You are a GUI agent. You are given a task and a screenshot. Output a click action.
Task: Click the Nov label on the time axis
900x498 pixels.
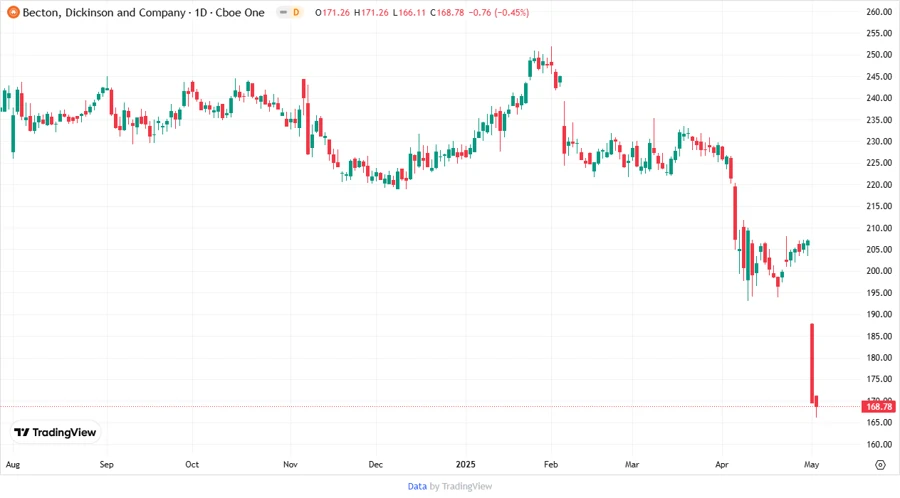(x=290, y=464)
